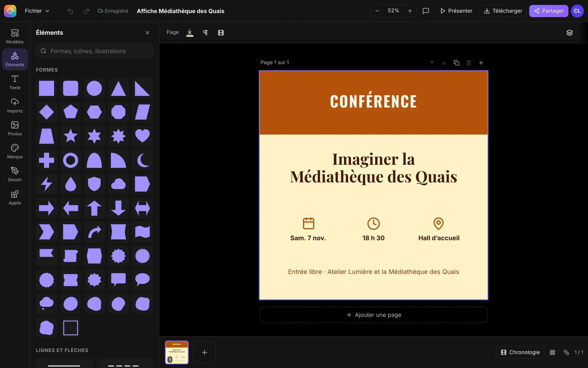Insert the outlined square frame shape
The width and height of the screenshot is (588, 368).
click(x=71, y=328)
